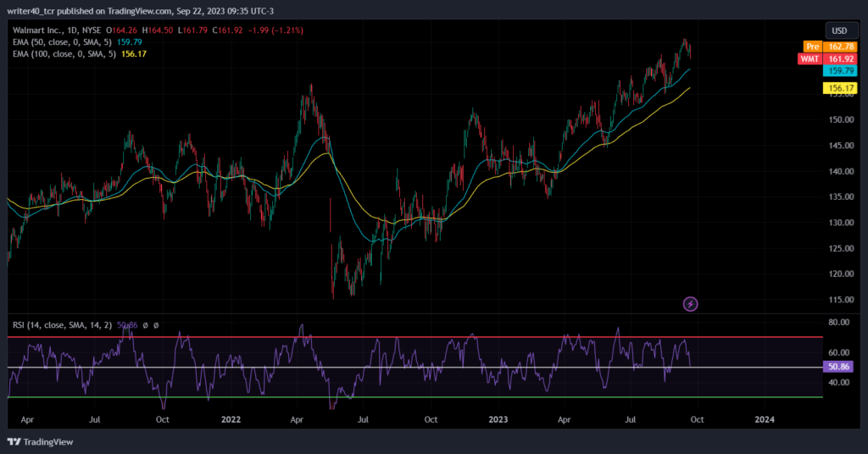Click the high price value H164.50
The height and width of the screenshot is (454, 868).
(x=157, y=30)
